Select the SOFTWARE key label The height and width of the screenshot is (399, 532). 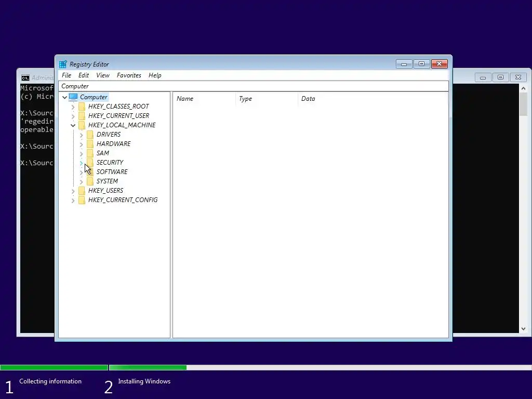(x=112, y=171)
